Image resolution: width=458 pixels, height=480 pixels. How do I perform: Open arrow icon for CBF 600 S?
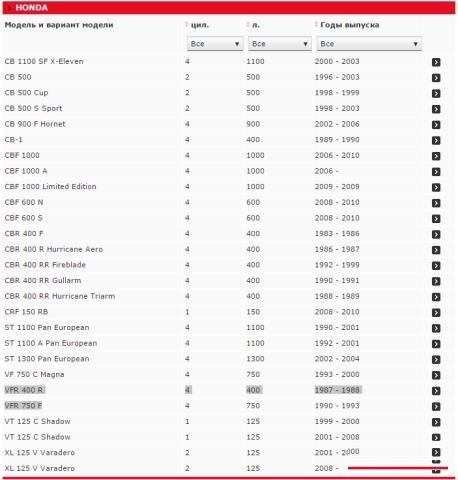tap(436, 219)
